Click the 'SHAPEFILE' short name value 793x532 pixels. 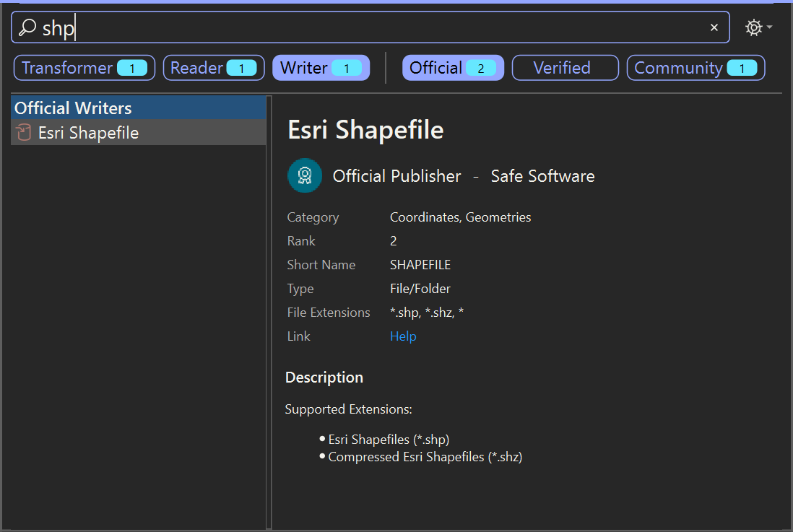(420, 264)
